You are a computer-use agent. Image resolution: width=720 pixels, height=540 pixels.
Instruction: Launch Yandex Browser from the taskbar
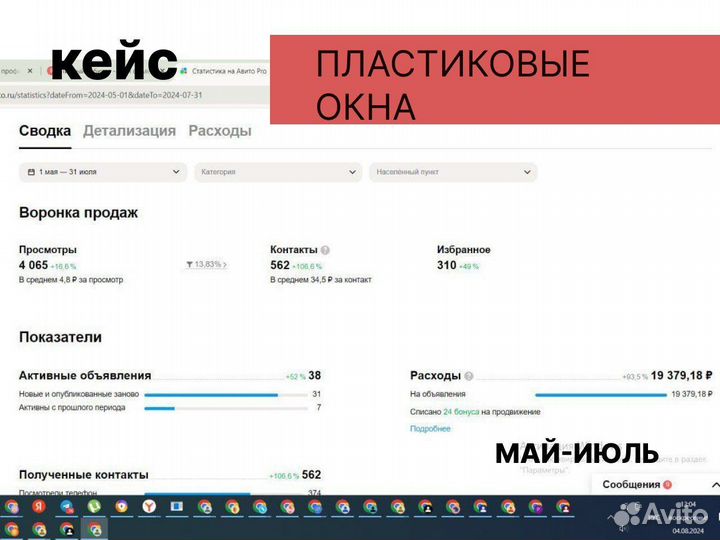coord(149,506)
